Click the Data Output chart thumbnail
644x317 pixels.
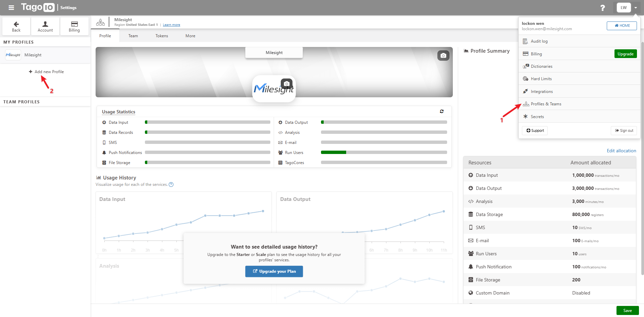click(x=364, y=222)
